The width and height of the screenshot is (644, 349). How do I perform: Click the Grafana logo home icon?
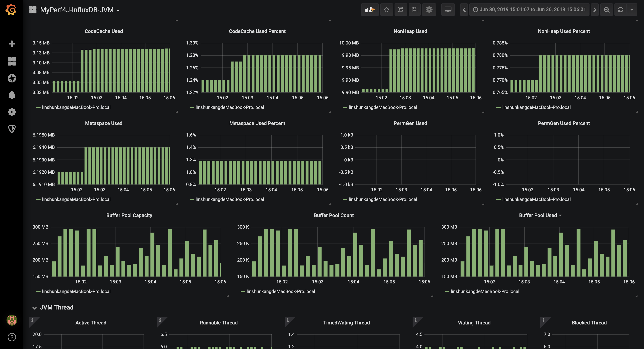point(11,10)
